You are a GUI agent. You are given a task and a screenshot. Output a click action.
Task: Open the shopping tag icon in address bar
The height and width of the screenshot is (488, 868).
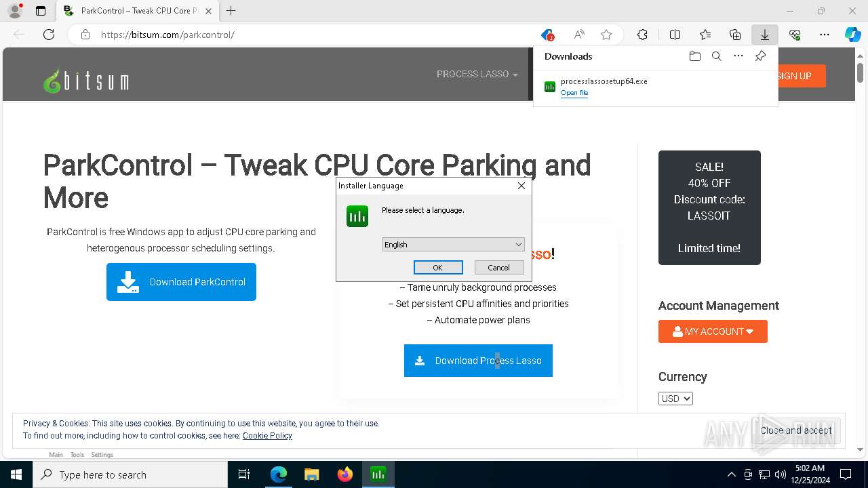[x=547, y=35]
